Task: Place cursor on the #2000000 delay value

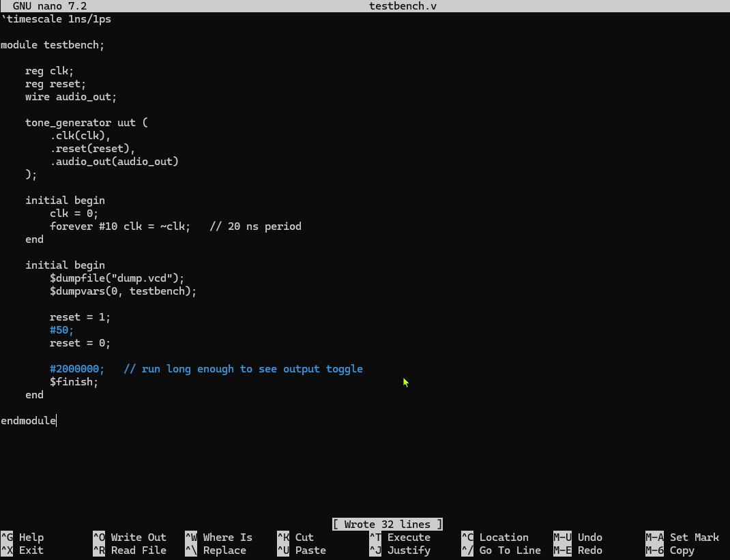Action: 76,369
